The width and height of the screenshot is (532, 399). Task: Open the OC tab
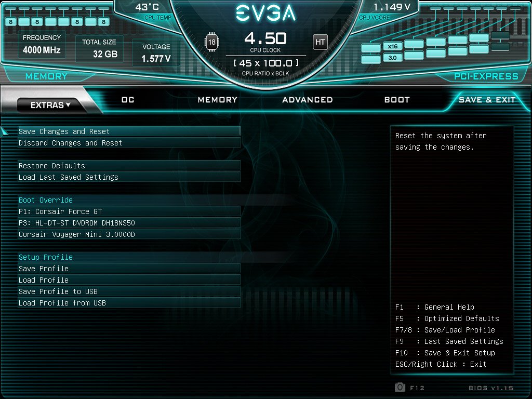(128, 100)
